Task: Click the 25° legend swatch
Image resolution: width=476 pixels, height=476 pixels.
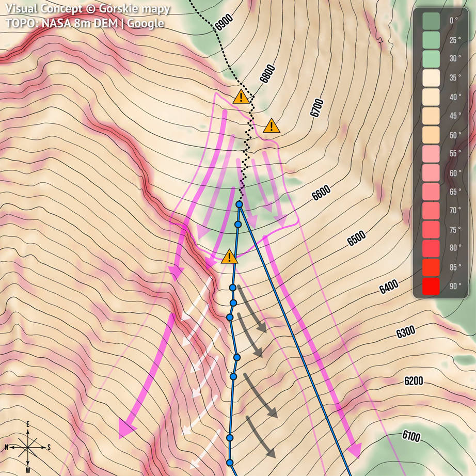Action: click(x=431, y=40)
